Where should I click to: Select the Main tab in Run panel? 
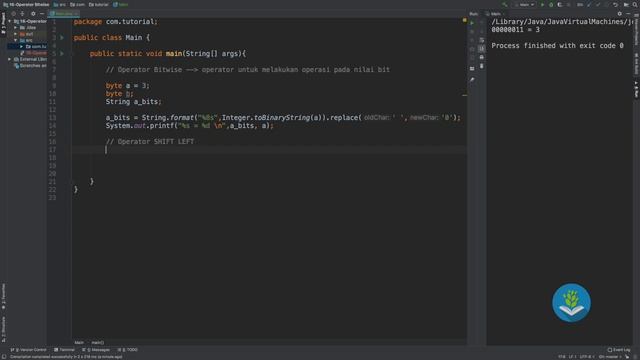[494, 14]
